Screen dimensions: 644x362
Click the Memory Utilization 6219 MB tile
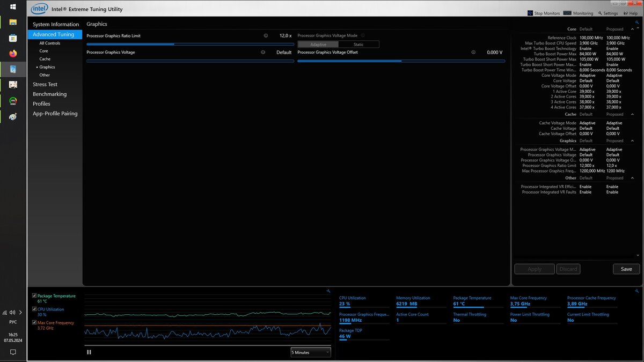[421, 301]
